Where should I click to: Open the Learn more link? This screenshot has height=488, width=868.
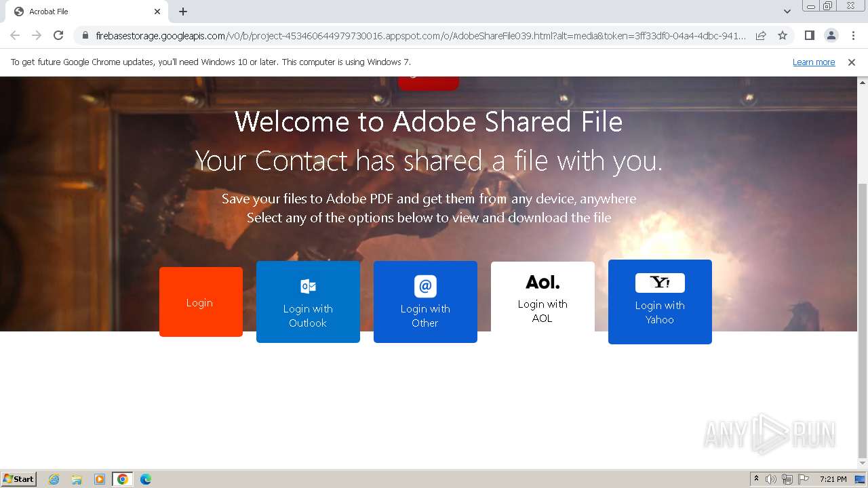point(814,62)
